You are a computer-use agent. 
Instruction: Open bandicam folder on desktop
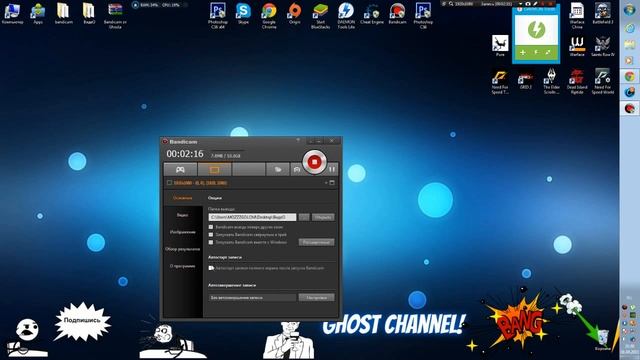[64, 14]
